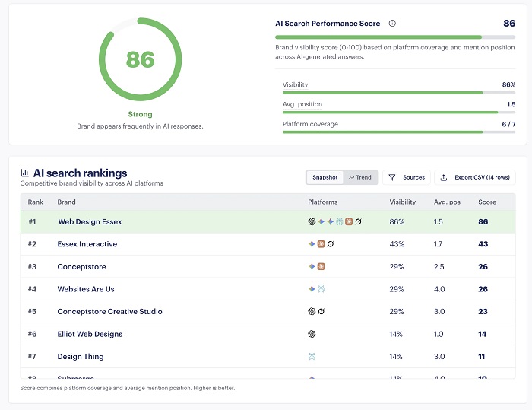The image size is (532, 410).
Task: Click the Perplexity icon in Design Thing row
Action: point(312,356)
